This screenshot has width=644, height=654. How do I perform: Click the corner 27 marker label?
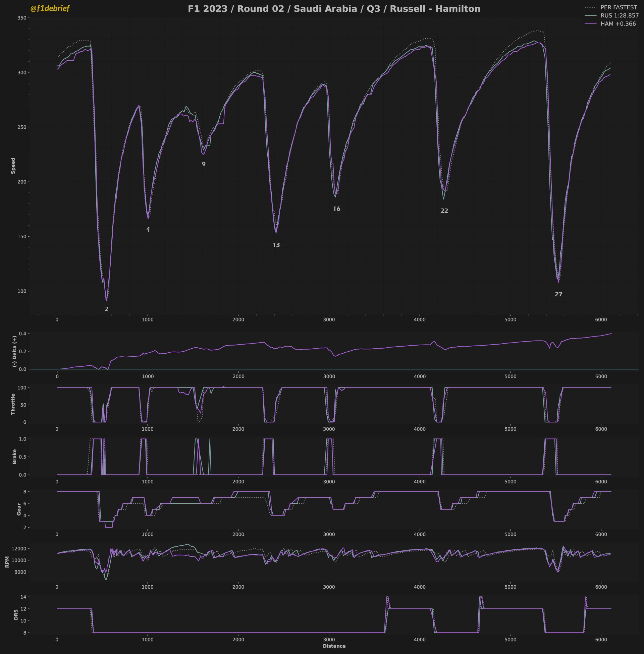(558, 294)
